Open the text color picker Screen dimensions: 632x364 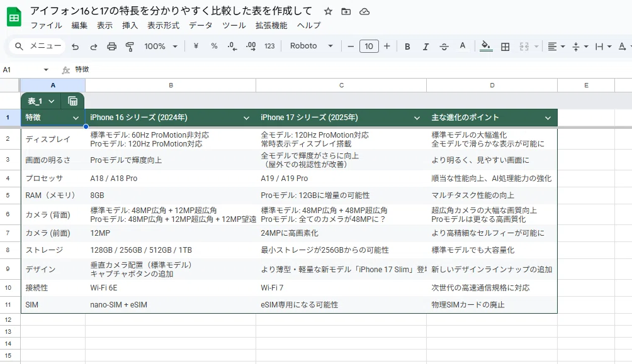pyautogui.click(x=463, y=47)
